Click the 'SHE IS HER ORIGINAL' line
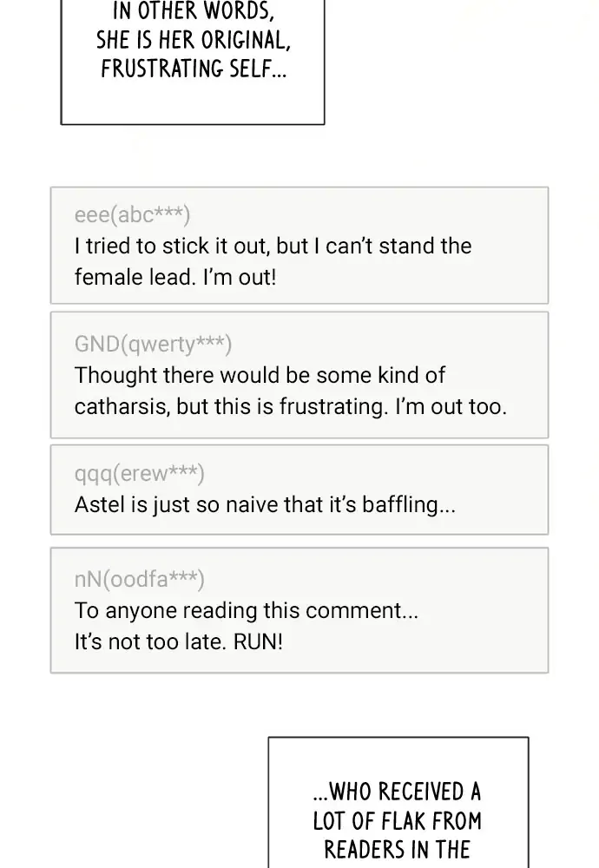Screen dimensions: 599x868 pos(194,40)
